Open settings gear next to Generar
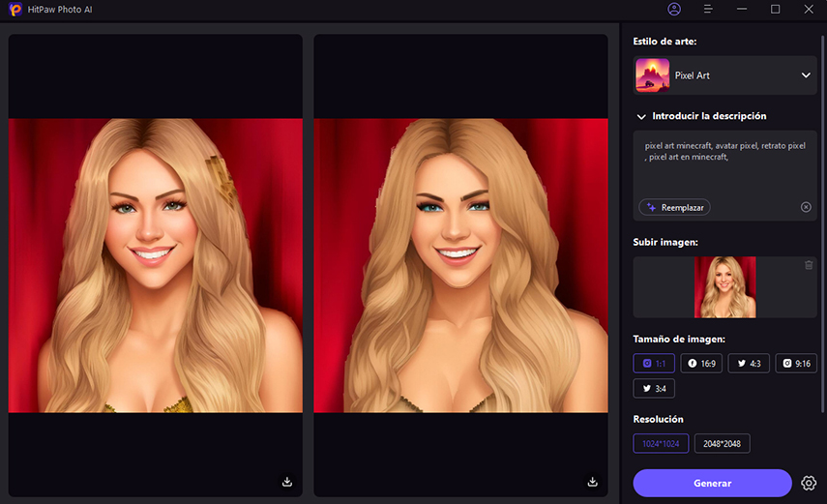 (x=809, y=483)
